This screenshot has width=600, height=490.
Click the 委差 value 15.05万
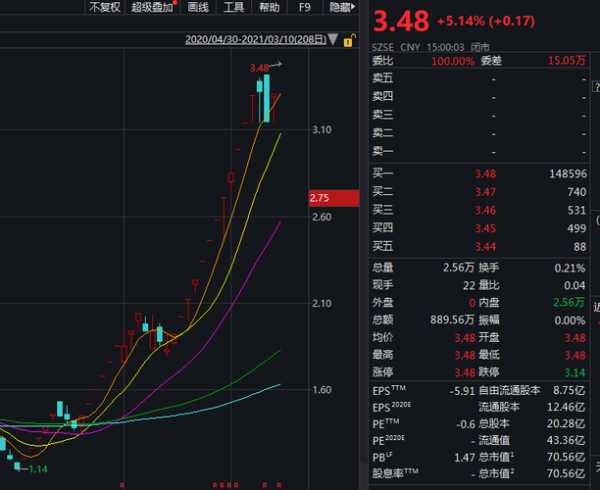click(566, 61)
